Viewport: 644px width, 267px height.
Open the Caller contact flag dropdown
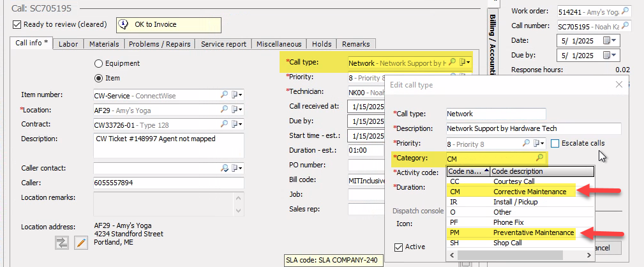[237, 168]
